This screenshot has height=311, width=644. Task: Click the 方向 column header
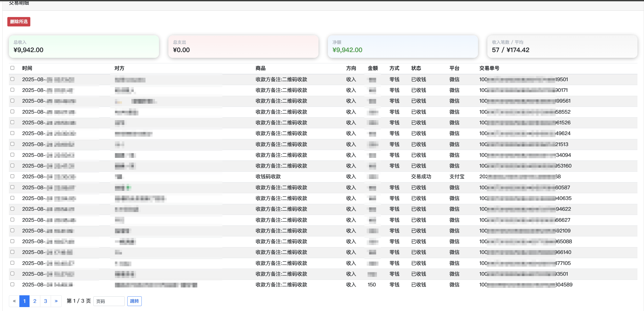click(x=351, y=68)
